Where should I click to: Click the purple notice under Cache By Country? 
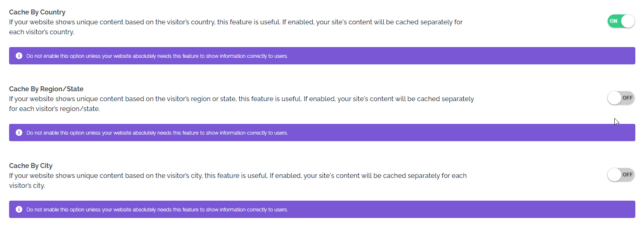[x=322, y=56]
